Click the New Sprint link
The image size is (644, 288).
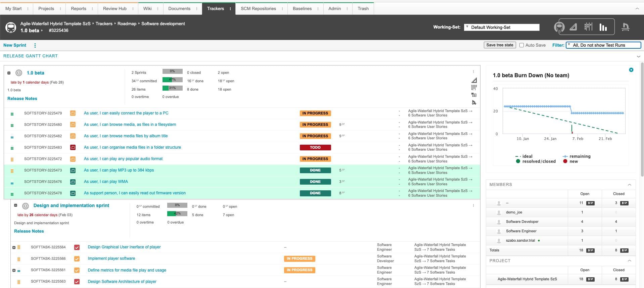point(15,45)
